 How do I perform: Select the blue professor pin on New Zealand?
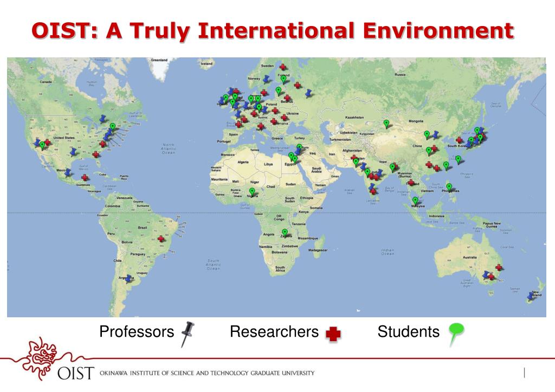pos(531,296)
